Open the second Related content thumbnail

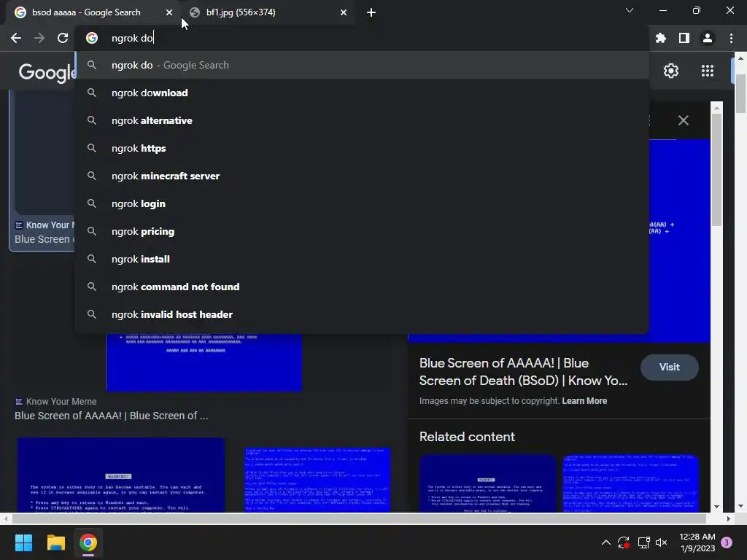630,483
